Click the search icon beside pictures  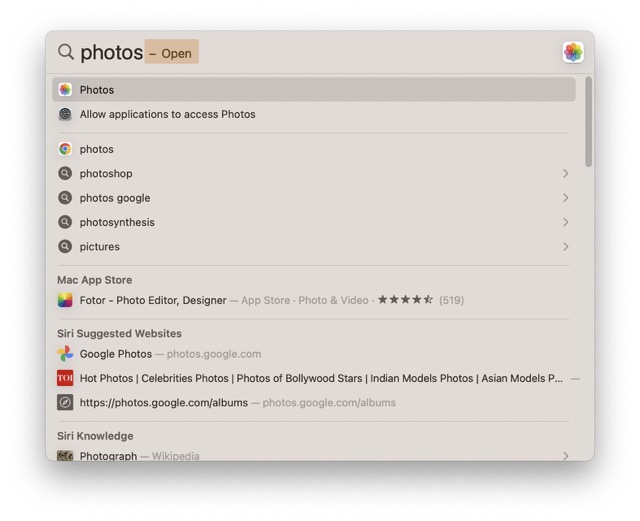65,247
